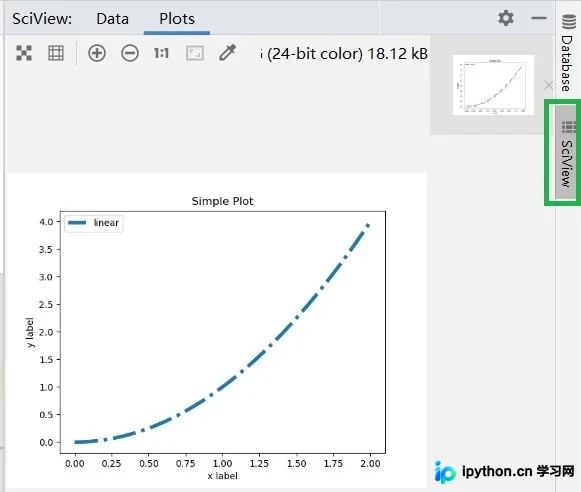
Task: Click the image info '18.12 kB' text
Action: click(x=397, y=54)
